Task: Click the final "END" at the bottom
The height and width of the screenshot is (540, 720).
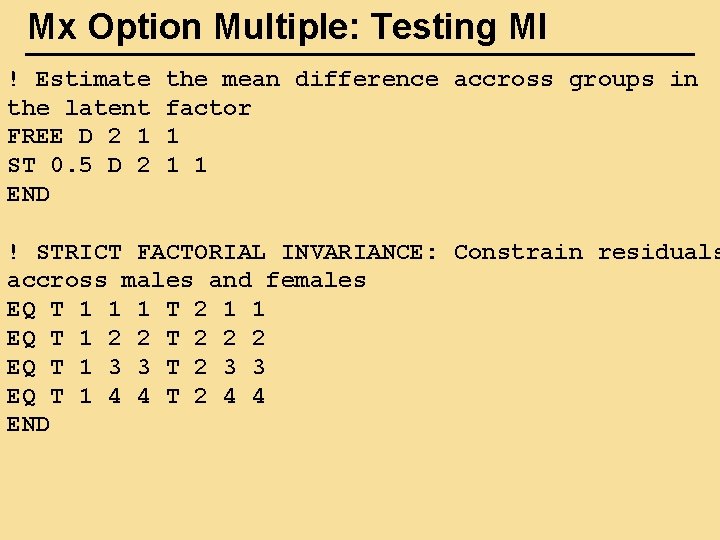Action: click(x=28, y=424)
